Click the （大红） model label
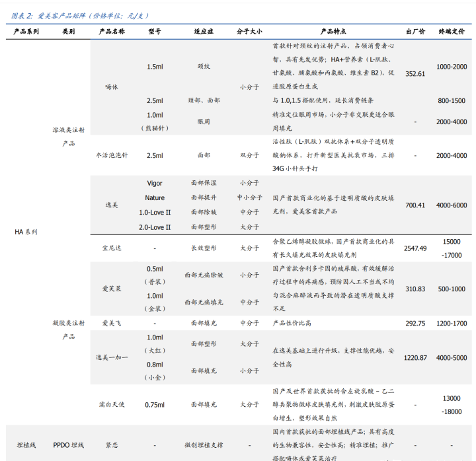 point(155,351)
